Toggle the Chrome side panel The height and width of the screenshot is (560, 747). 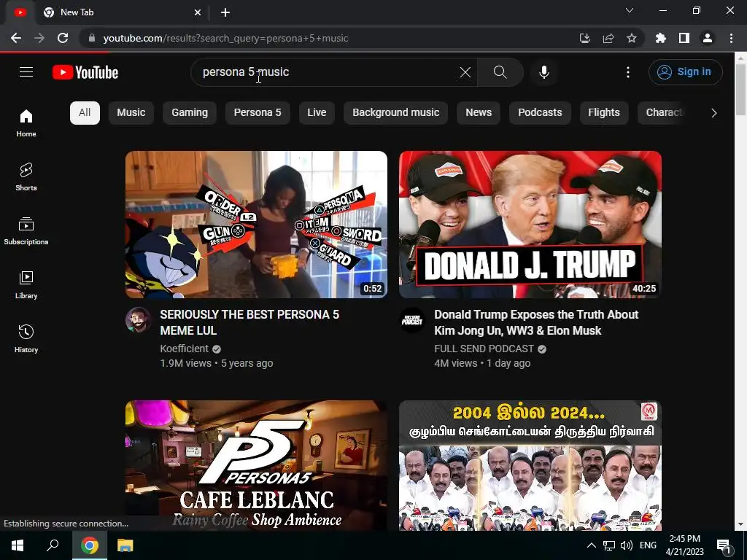click(684, 38)
